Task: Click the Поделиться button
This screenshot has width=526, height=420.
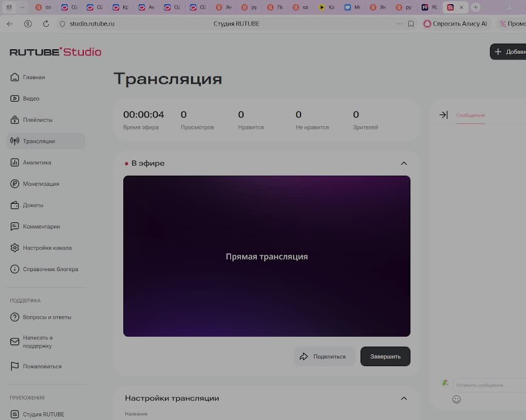Action: (x=324, y=356)
